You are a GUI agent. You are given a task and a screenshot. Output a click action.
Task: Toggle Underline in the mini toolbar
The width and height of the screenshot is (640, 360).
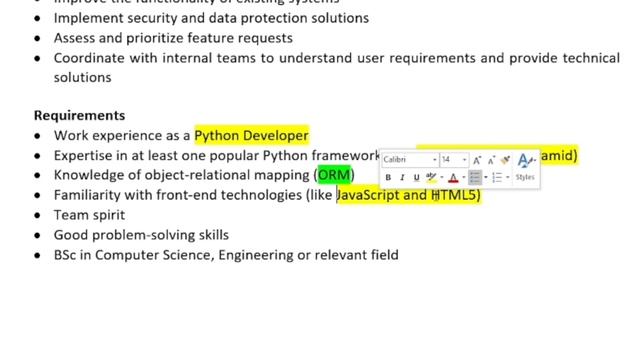click(x=416, y=178)
